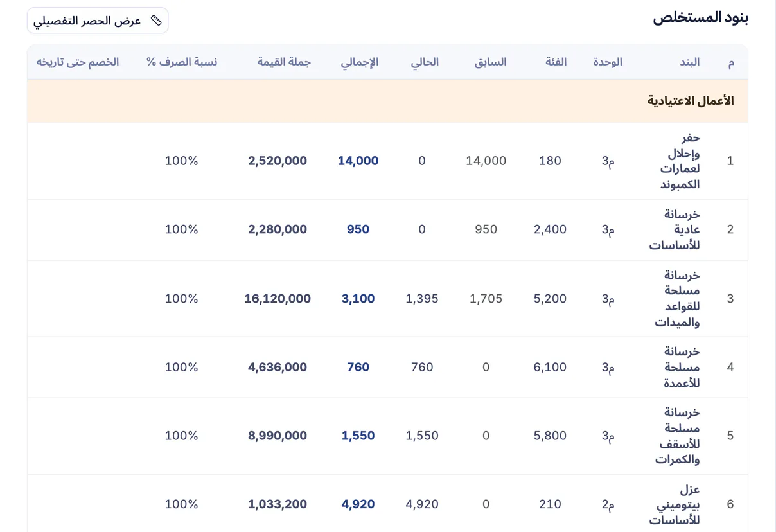Screen dimensions: 776x532
Task: Click the الإجمالي column header
Action: (x=360, y=62)
